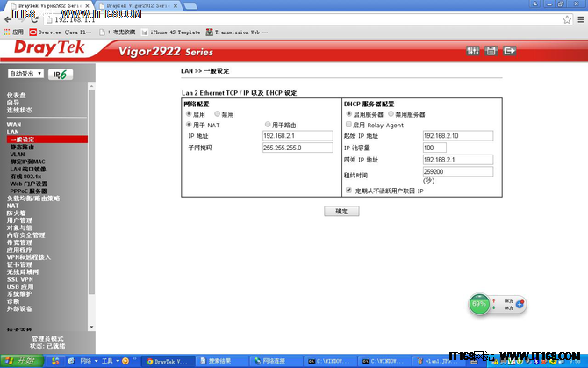Click the green 69% floating widget
Screen dimensions: 588x368
[479, 304]
